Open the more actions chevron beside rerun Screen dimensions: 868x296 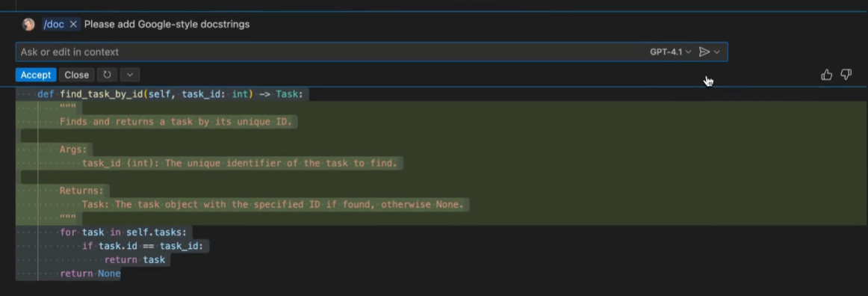point(129,75)
